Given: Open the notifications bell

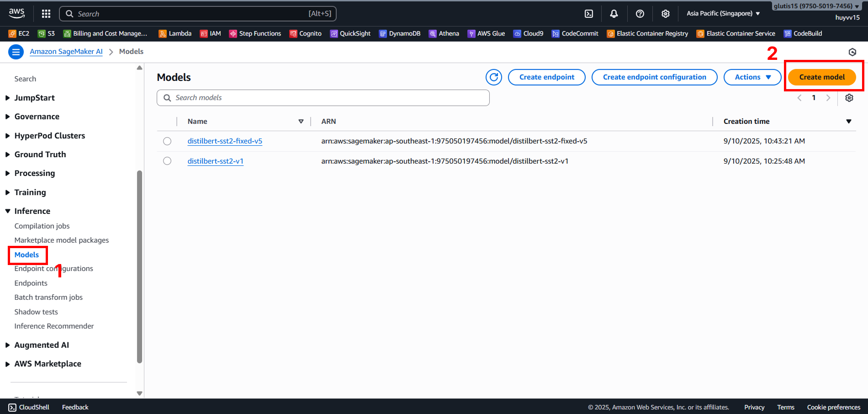Looking at the screenshot, I should (614, 14).
